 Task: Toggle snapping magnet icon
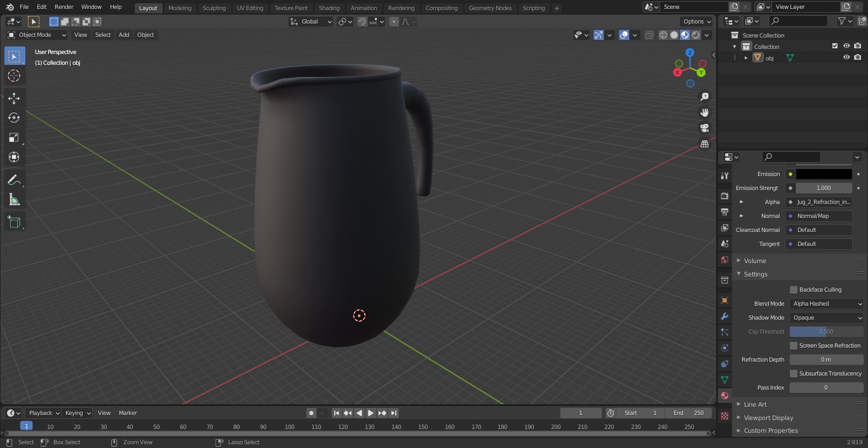[x=362, y=22]
